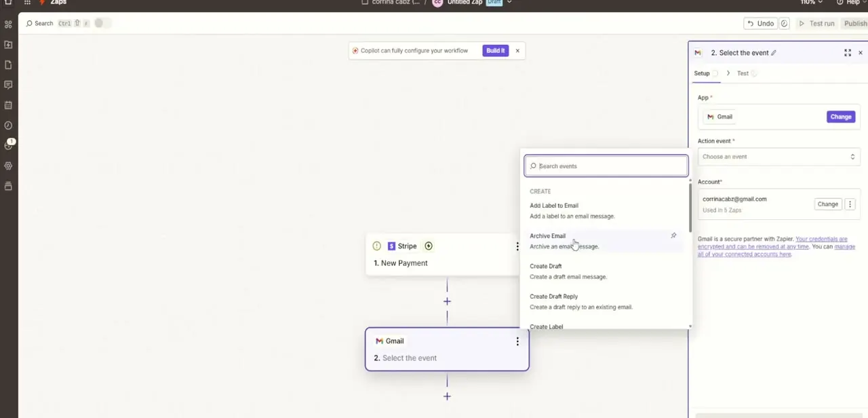Click the Build it button

(x=495, y=51)
